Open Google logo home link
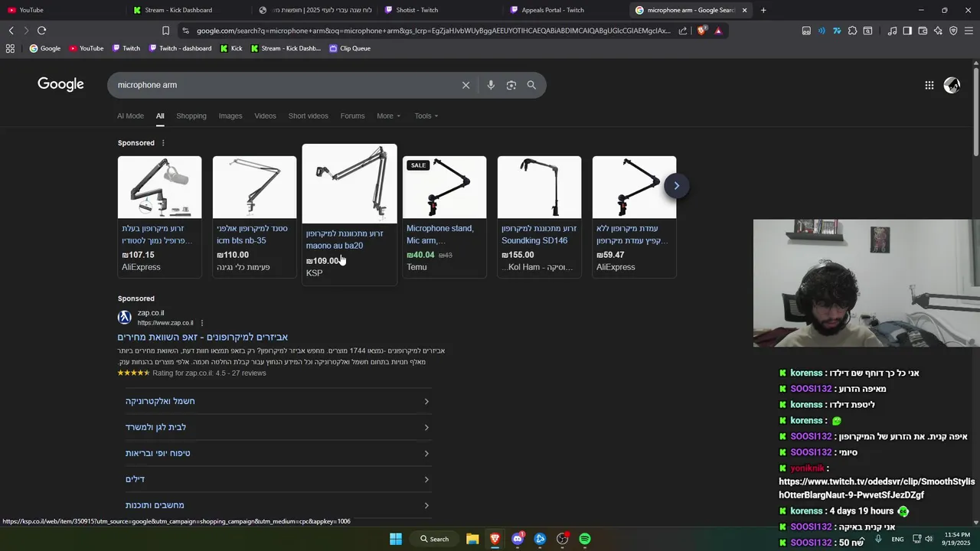 (x=60, y=84)
